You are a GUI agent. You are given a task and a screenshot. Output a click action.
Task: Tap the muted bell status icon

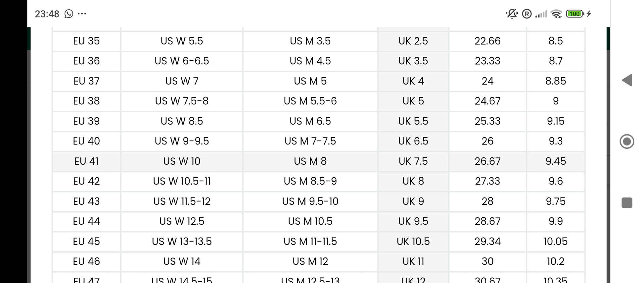tap(512, 14)
